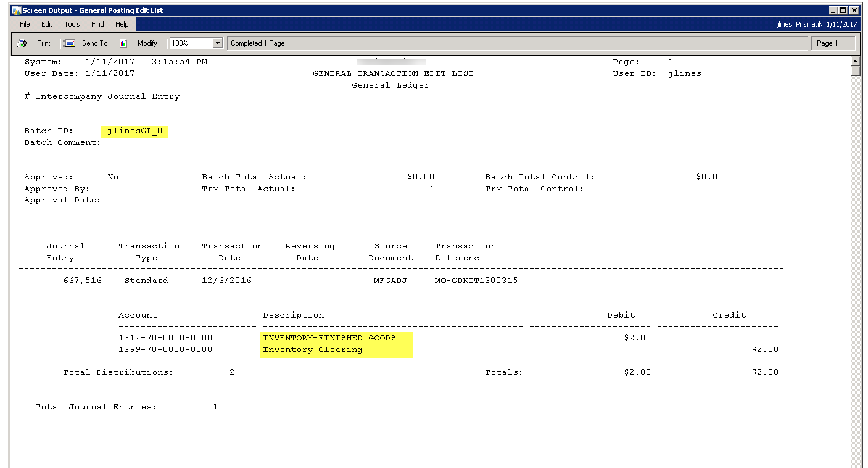Maximize the Screen Output window
868x468 pixels.
pos(843,10)
